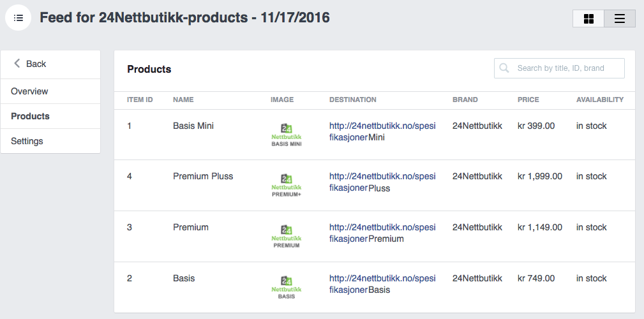Viewport: 644px width, 319px height.
Task: Click item ID 4 cell
Action: pos(130,176)
